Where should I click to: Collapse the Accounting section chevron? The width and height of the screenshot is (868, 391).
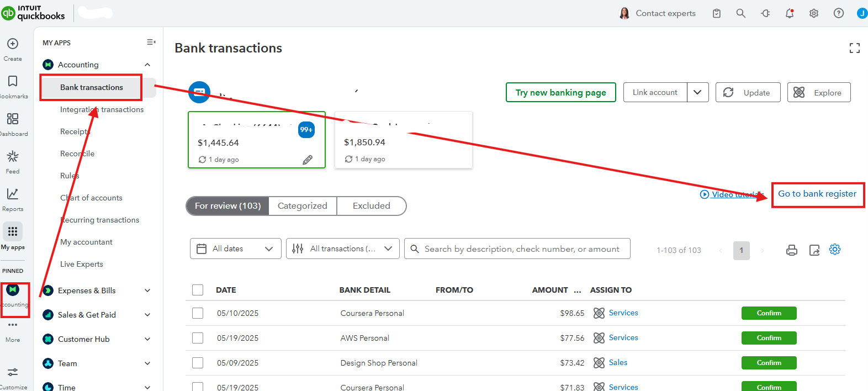coord(147,65)
